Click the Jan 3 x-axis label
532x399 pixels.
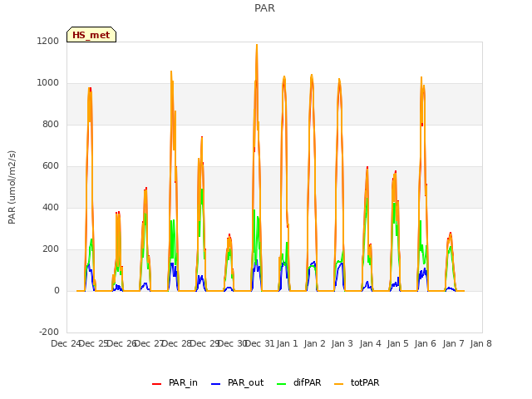[342, 343]
